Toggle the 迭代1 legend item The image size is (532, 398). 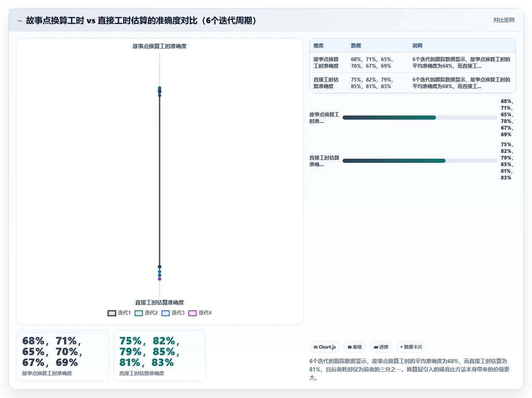pyautogui.click(x=119, y=313)
